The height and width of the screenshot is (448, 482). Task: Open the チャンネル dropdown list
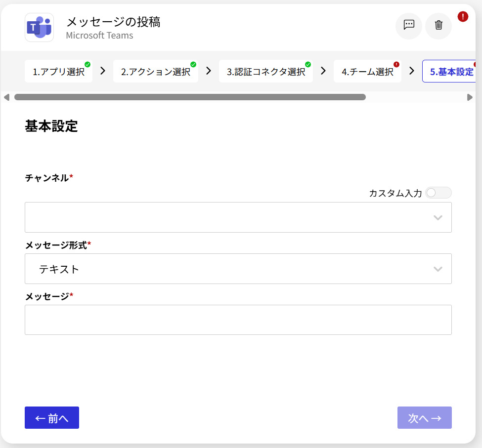(238, 217)
